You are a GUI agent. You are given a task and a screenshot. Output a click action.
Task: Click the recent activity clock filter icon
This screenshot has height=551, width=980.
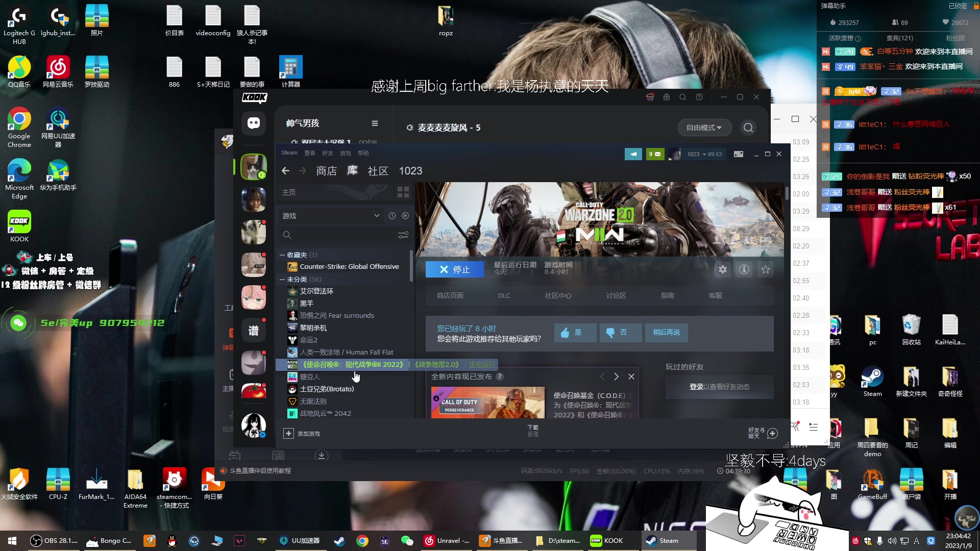tap(392, 216)
